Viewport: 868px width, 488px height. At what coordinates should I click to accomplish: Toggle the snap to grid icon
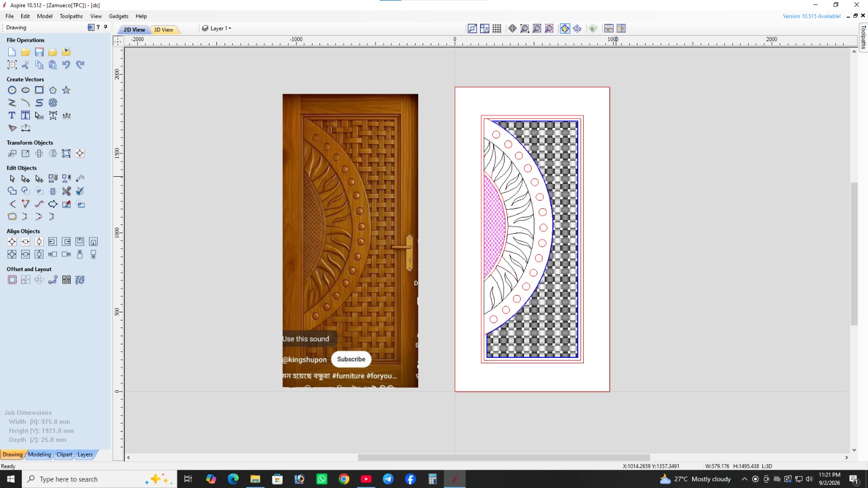pyautogui.click(x=497, y=28)
